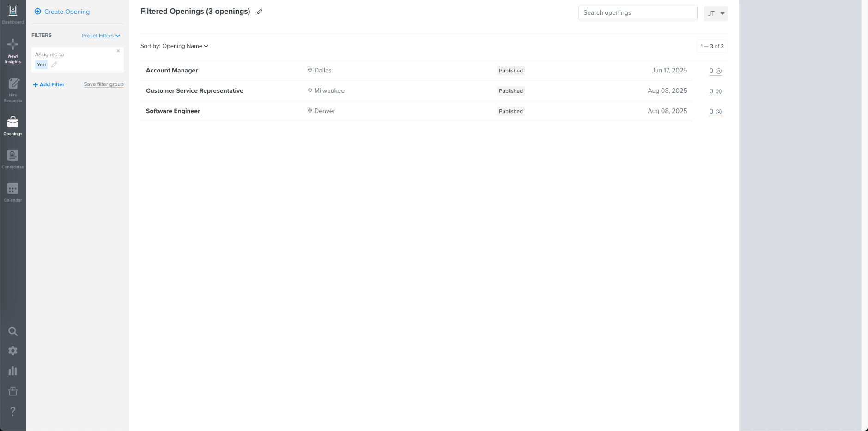868x431 pixels.
Task: Open the Dashboard from the sidebar
Action: (x=13, y=14)
